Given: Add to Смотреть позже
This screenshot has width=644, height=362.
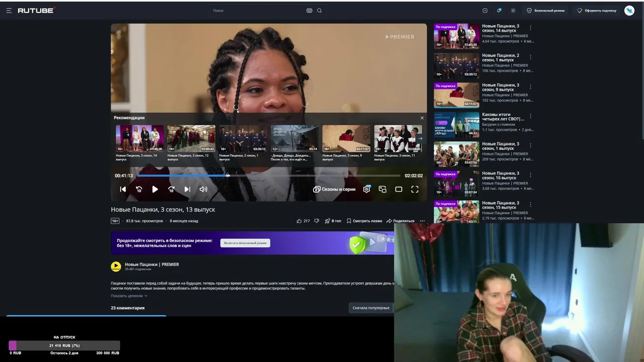Looking at the screenshot, I should click(x=364, y=221).
